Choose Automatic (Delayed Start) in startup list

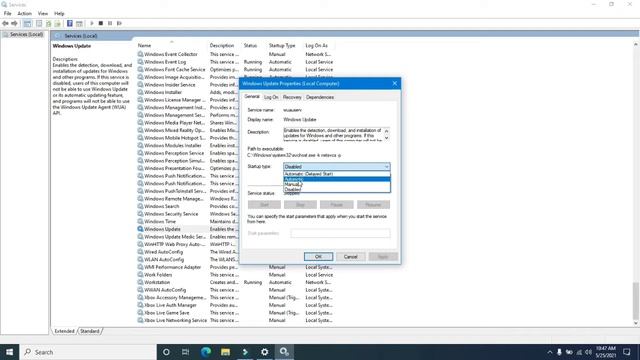tap(337, 174)
